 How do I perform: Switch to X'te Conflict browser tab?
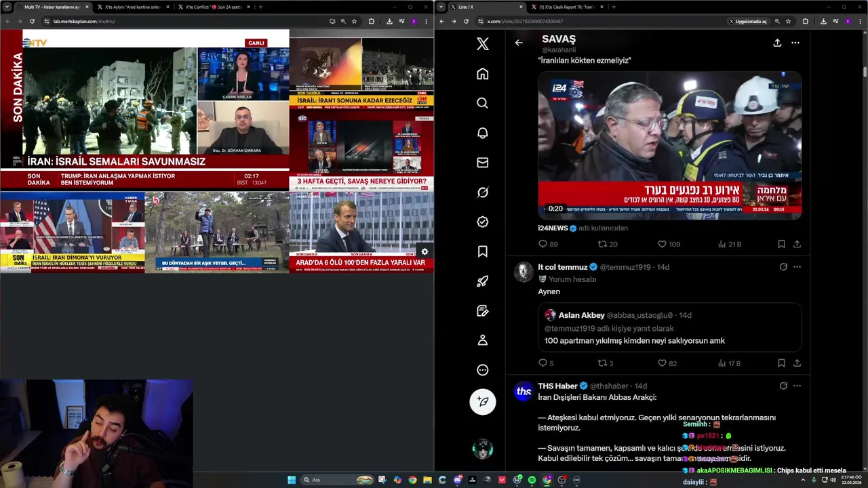coord(214,7)
